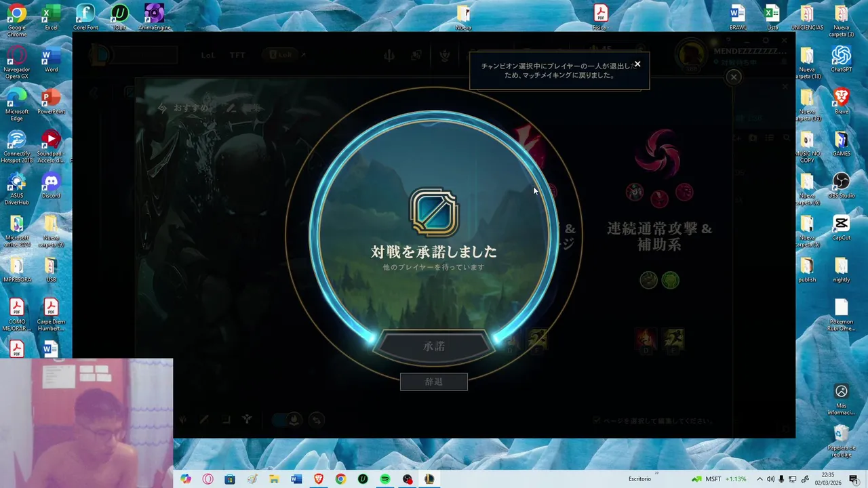Open Carpe Diem Humbert PDF file
This screenshot has width=868, height=488.
click(51, 315)
